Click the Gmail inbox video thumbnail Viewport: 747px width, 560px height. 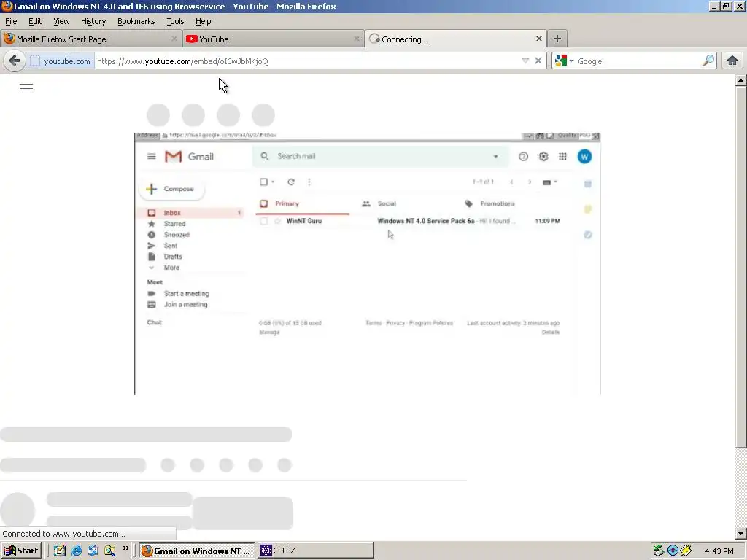point(368,263)
